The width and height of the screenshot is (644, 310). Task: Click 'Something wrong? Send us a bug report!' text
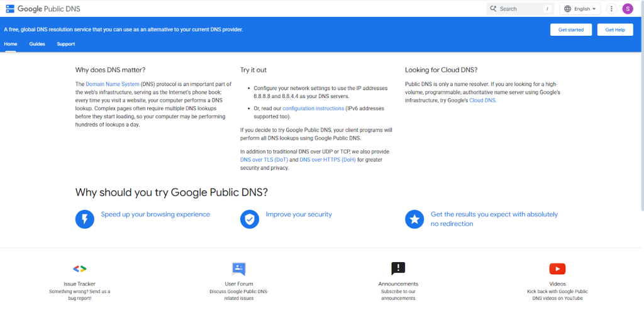pyautogui.click(x=80, y=295)
